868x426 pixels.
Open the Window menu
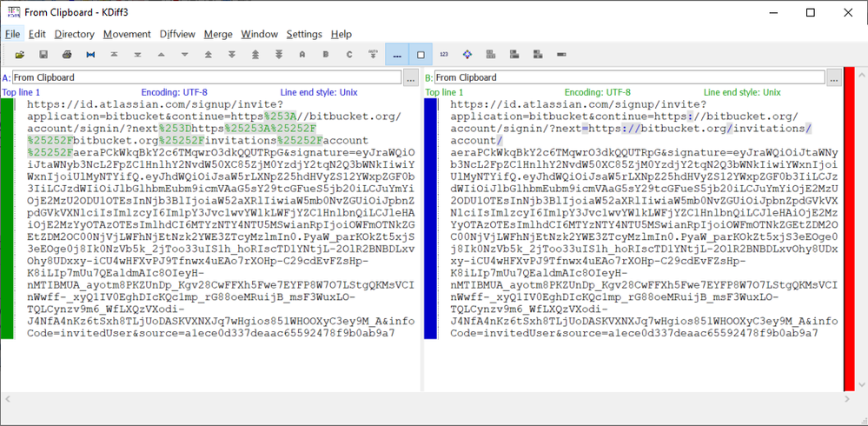pos(259,34)
